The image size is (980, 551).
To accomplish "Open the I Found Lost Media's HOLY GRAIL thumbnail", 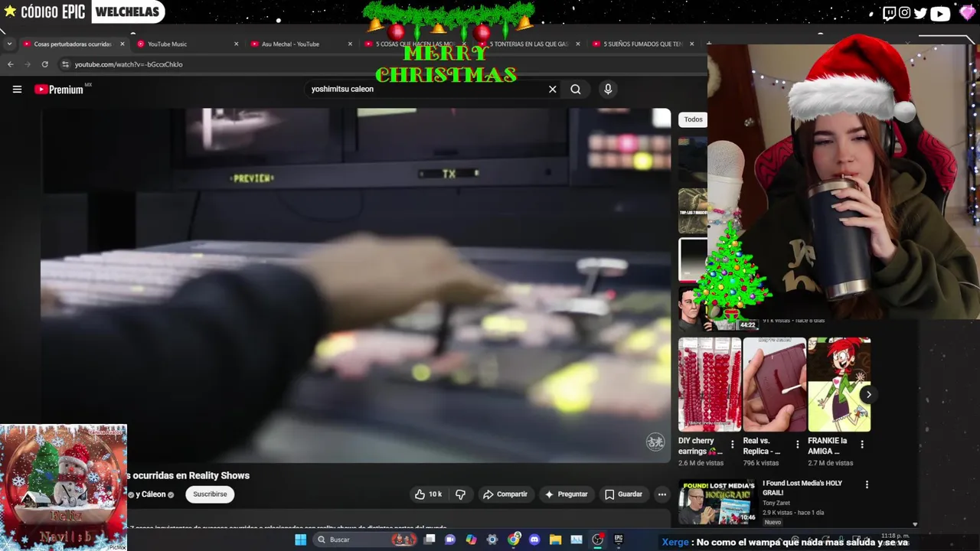I will (717, 501).
